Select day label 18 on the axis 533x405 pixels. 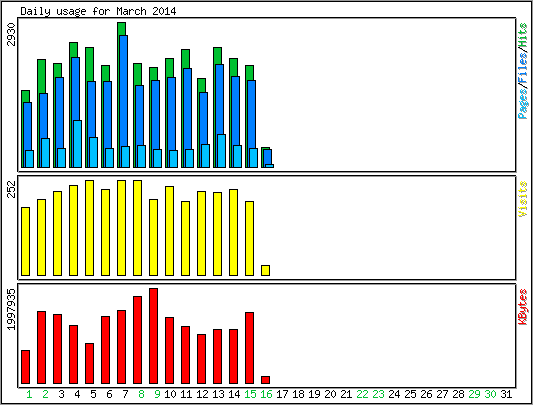point(298,394)
